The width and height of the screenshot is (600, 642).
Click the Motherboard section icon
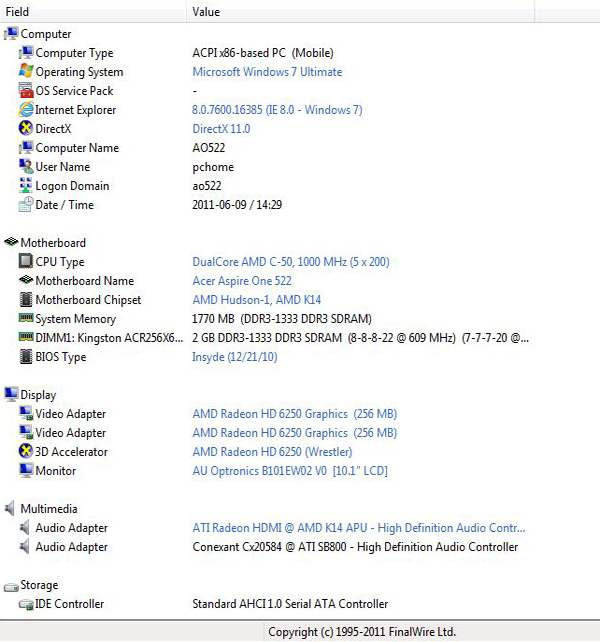coord(11,242)
